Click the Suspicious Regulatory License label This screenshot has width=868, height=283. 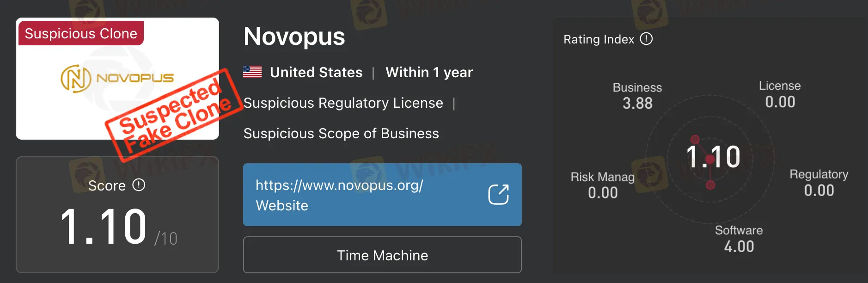(x=343, y=103)
